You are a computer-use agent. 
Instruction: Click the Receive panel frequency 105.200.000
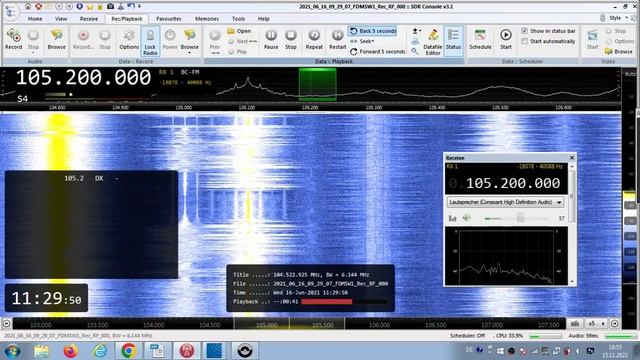[513, 183]
